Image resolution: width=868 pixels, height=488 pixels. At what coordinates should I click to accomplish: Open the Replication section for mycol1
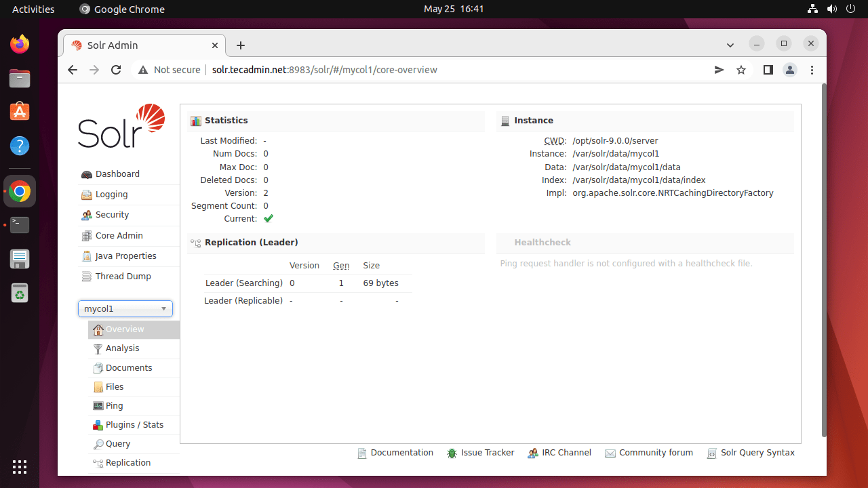tap(127, 462)
